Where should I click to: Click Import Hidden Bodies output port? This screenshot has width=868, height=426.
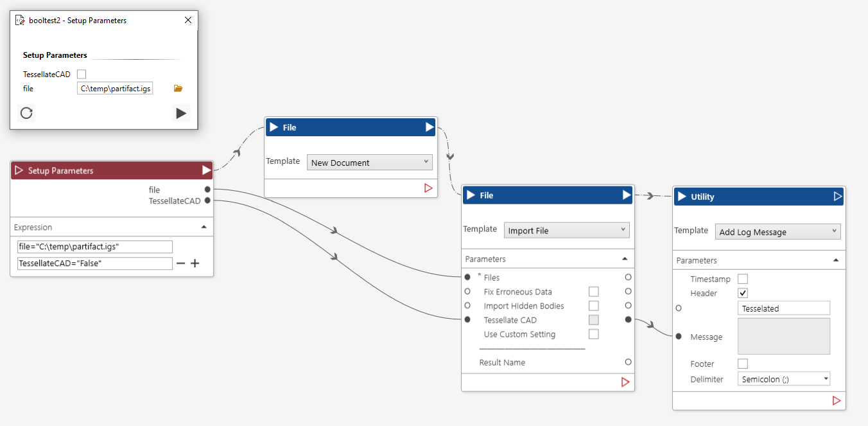628,305
